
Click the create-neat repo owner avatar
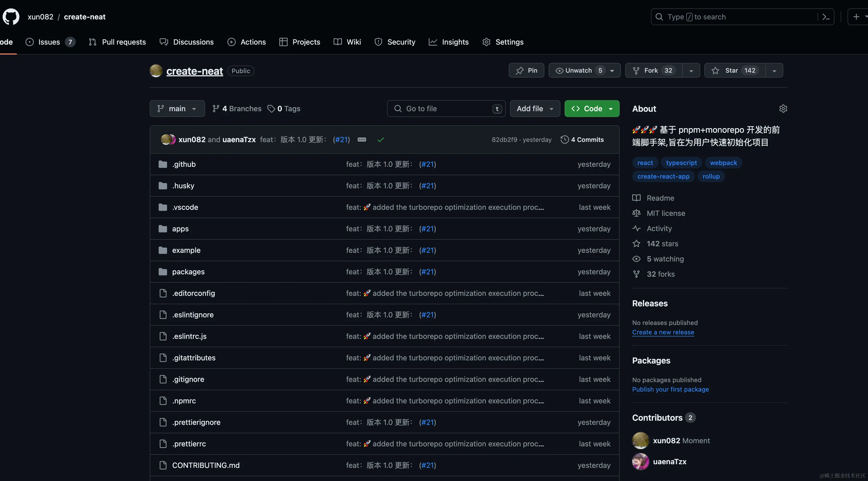(x=156, y=71)
